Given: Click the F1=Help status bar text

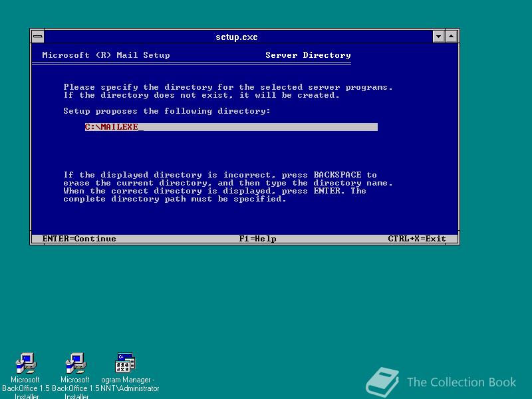Looking at the screenshot, I should 257,239.
